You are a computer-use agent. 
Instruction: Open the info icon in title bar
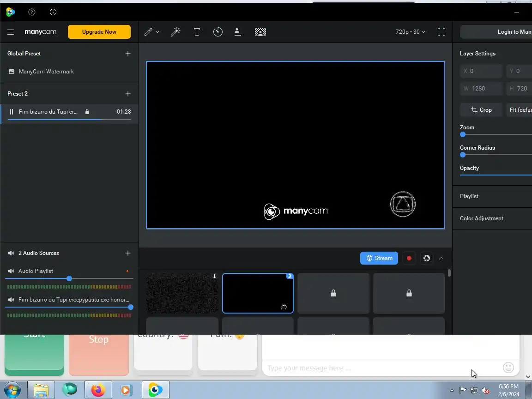pyautogui.click(x=53, y=12)
